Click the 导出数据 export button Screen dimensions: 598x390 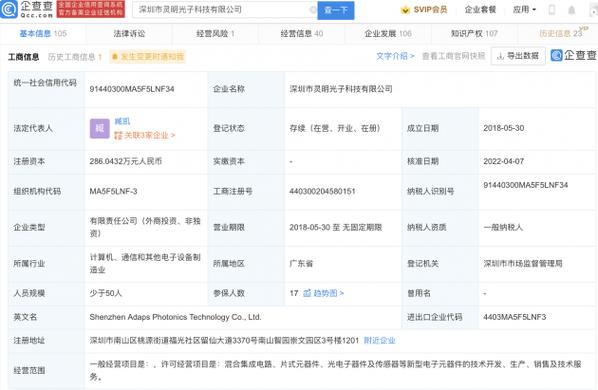[x=518, y=56]
